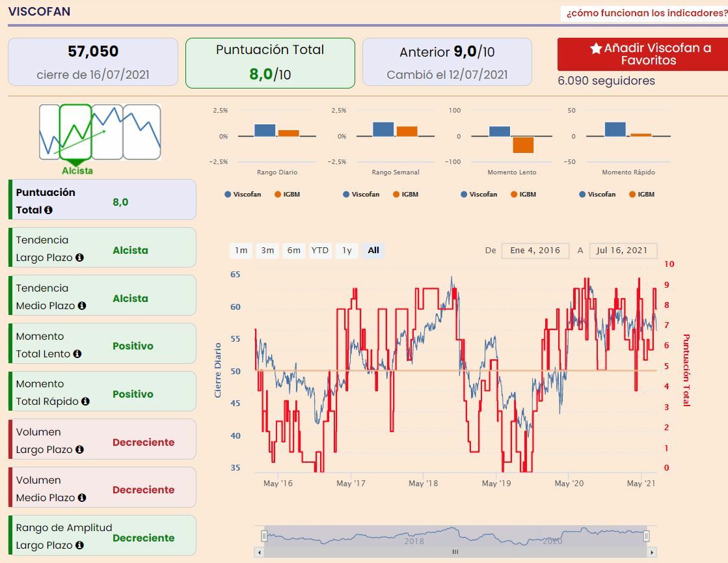This screenshot has width=728, height=563.
Task: Click the Alcista trend stage thumbnail
Action: coord(75,132)
